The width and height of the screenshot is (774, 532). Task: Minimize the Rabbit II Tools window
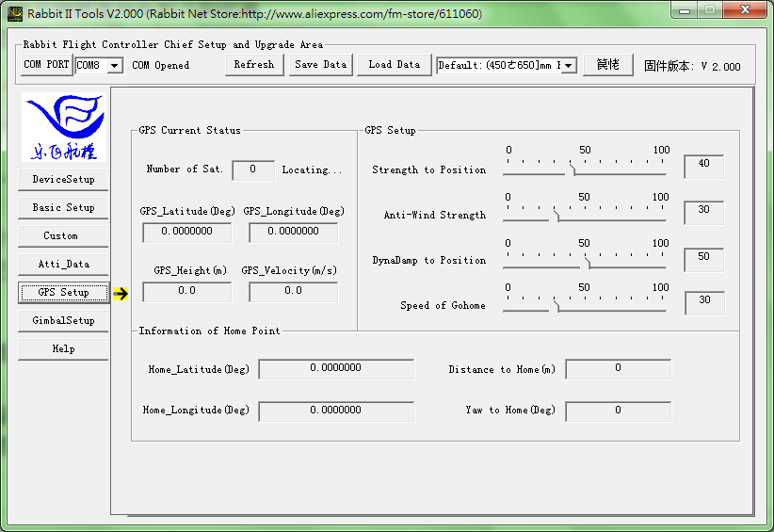coord(685,9)
